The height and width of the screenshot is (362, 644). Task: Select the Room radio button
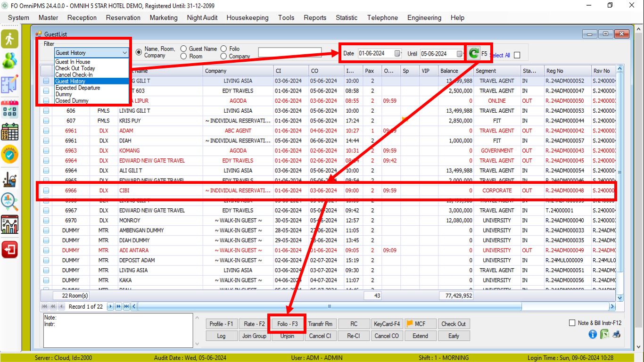pyautogui.click(x=184, y=56)
